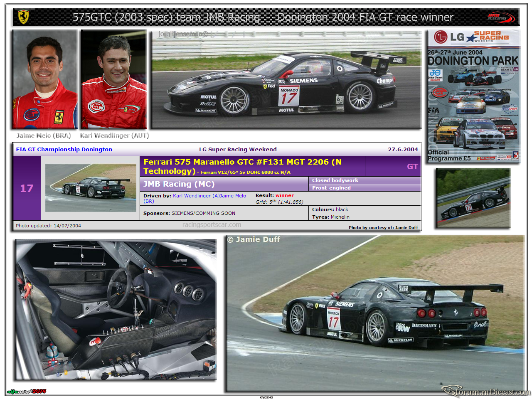Click the 'JMB Racing (MC)' team name
Screen dimensions: 532x399
click(x=179, y=184)
